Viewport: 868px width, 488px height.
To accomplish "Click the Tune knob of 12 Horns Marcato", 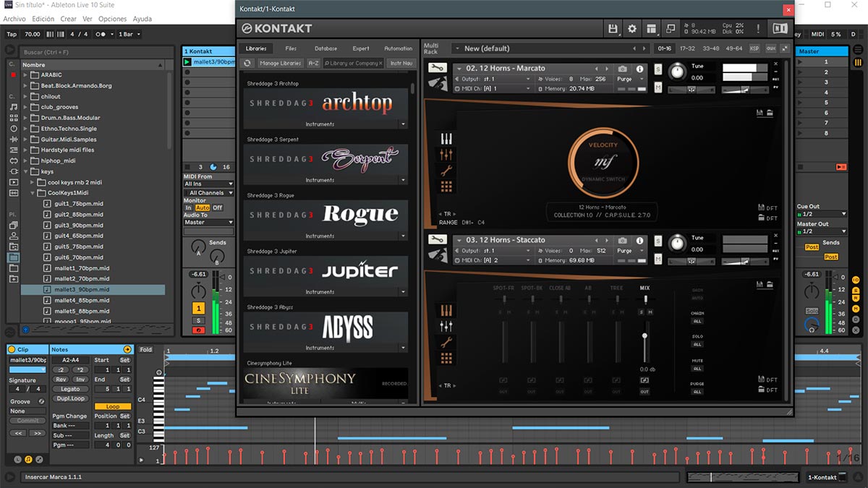I will click(x=677, y=72).
